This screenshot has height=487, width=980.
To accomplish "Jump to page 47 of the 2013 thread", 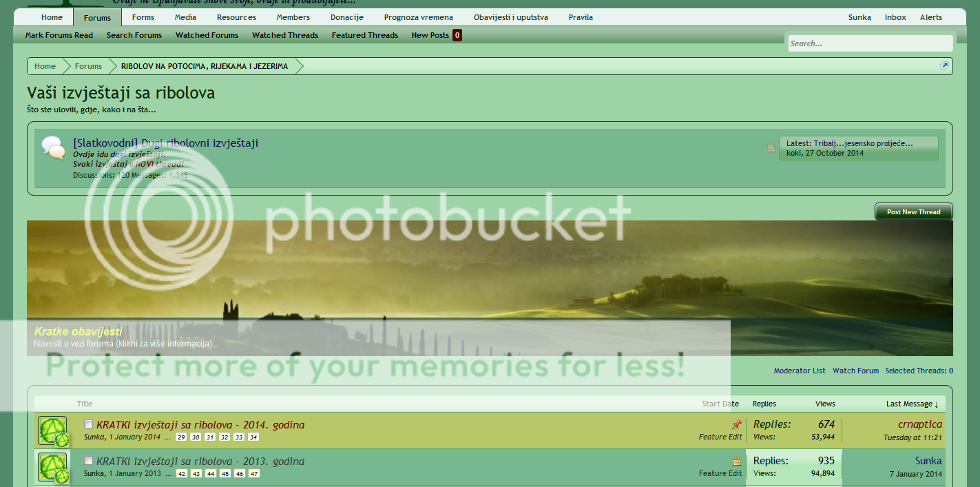I will (253, 473).
